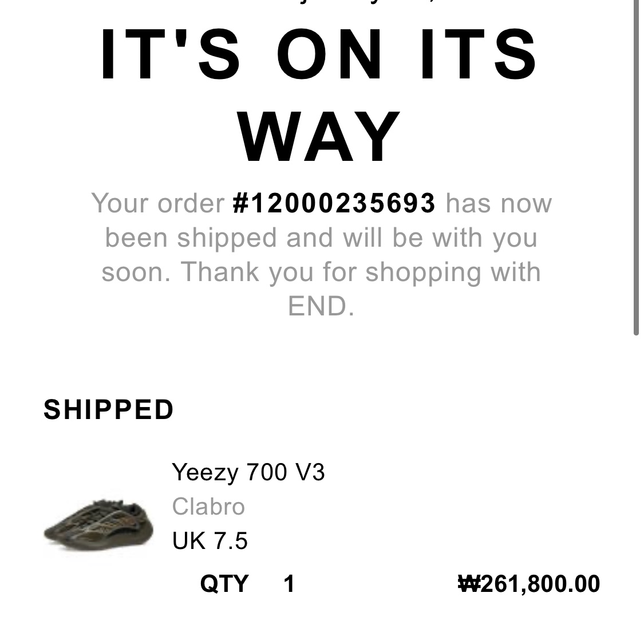This screenshot has width=644, height=644.
Task: Click the cut-off text above the heading
Action: click(x=321, y=5)
